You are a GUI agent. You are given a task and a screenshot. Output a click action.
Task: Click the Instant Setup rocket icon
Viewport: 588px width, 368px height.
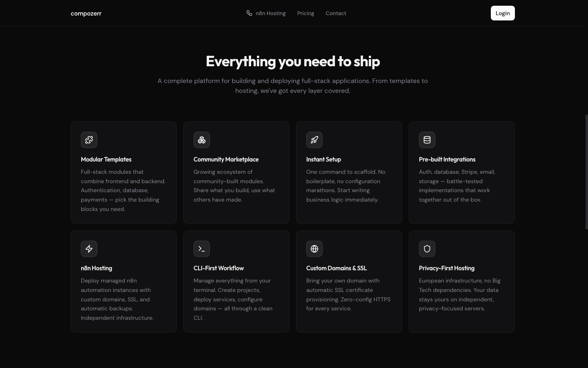[x=314, y=140]
